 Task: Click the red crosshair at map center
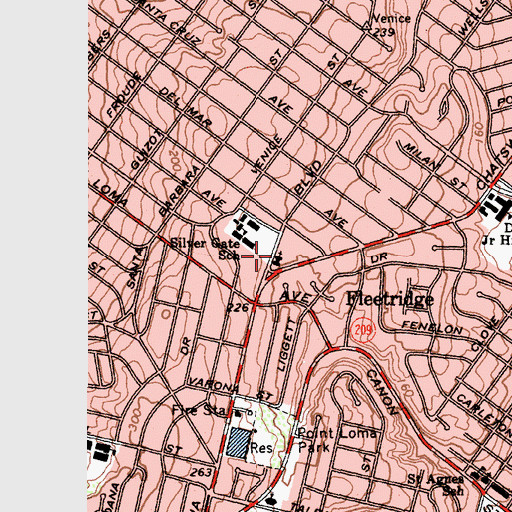pos(256,256)
